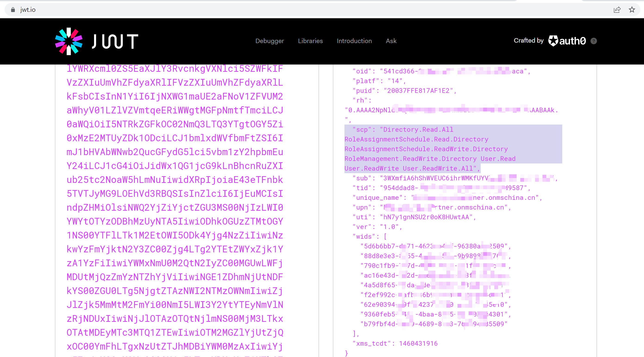Click the highlighted scp Directory.Read.All claim
Screen dimensions: 644x357
click(x=418, y=130)
